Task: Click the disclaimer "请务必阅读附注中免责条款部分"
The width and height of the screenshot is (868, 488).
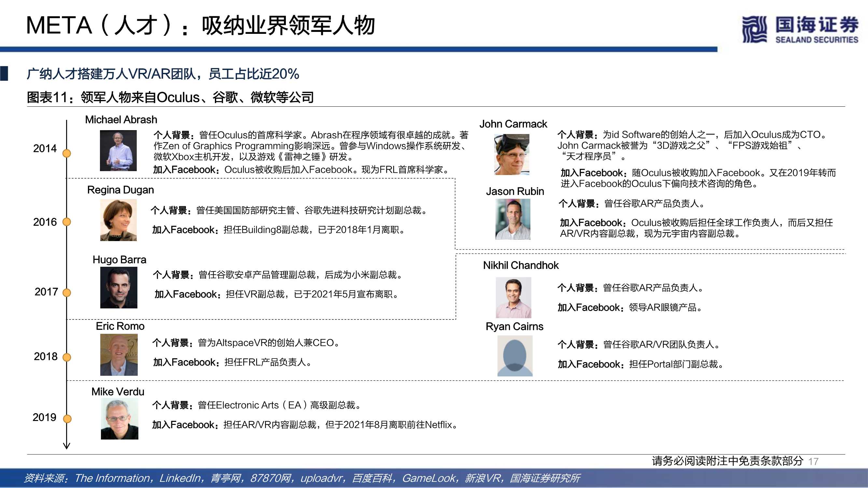Action: (727, 461)
